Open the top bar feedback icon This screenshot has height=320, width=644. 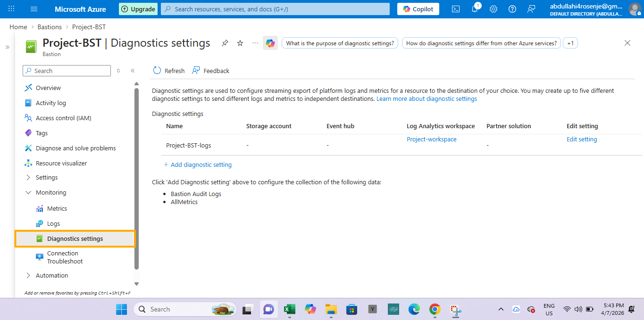(x=532, y=9)
